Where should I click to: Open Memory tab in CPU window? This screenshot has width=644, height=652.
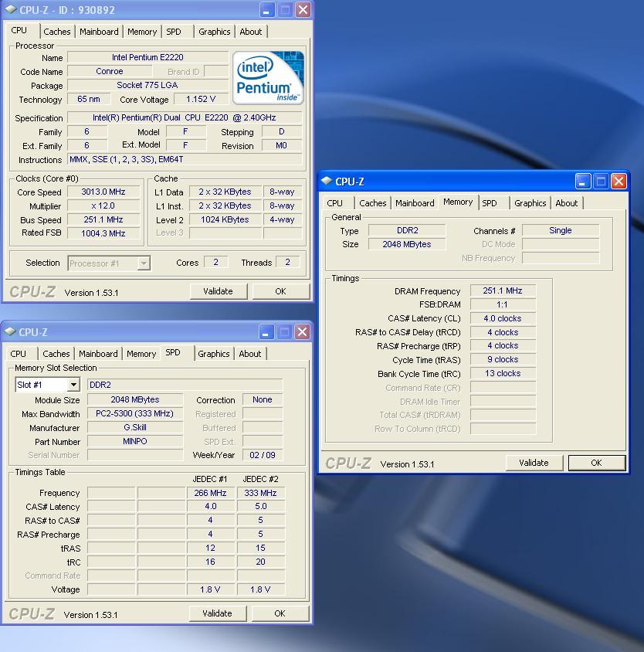[x=142, y=32]
